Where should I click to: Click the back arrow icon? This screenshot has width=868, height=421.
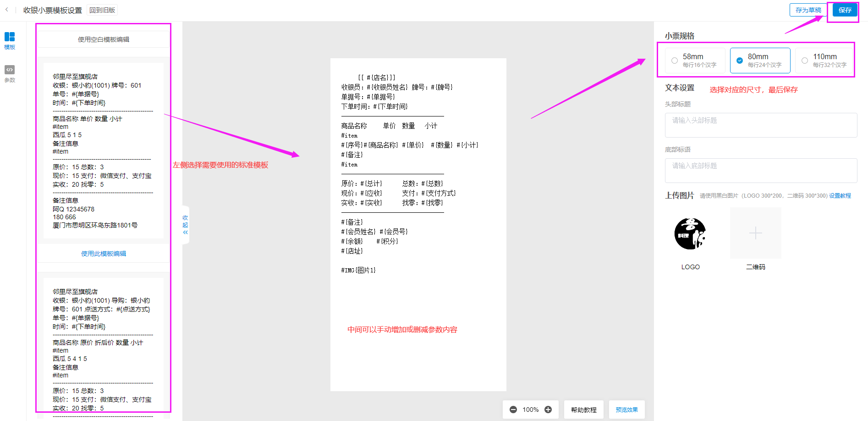7,10
